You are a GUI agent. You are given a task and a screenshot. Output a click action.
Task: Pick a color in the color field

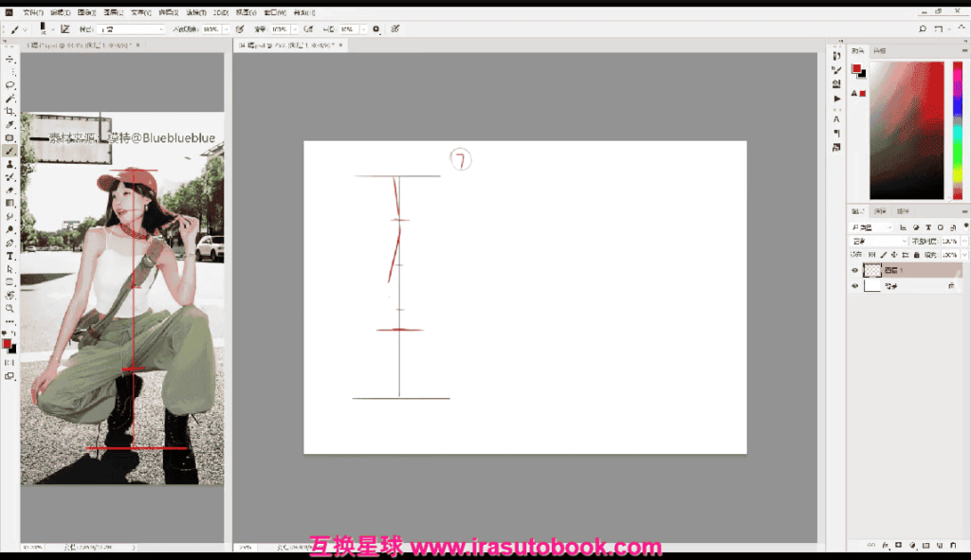tap(907, 130)
